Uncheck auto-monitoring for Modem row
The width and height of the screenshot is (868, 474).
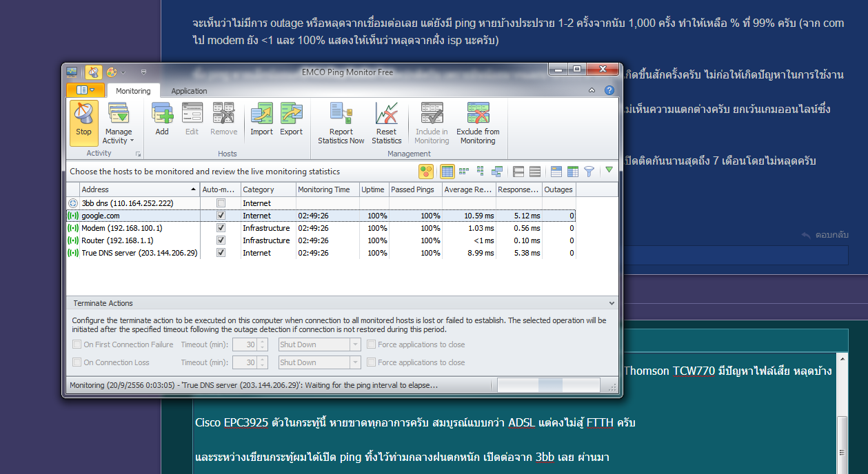point(221,228)
